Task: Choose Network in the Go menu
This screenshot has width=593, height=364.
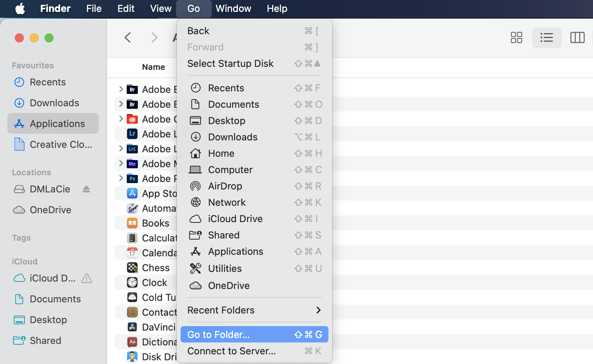Action: click(255, 202)
